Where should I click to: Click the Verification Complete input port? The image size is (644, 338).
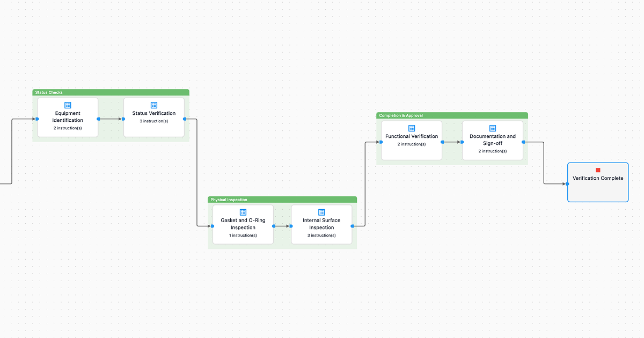[x=567, y=184]
